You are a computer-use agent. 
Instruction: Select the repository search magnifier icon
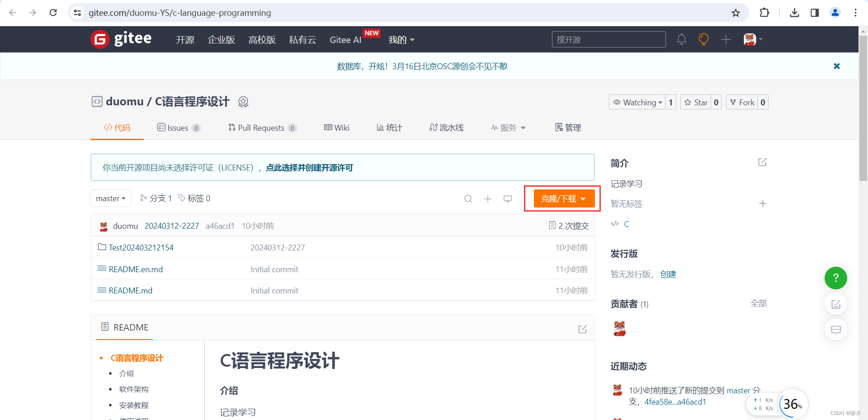click(468, 198)
